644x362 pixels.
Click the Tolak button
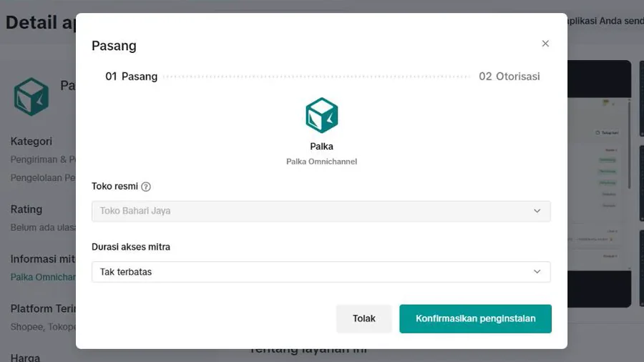364,318
